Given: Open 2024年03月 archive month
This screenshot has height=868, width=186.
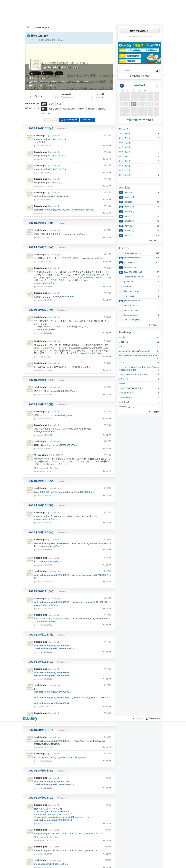Looking at the screenshot, I should (x=129, y=226).
